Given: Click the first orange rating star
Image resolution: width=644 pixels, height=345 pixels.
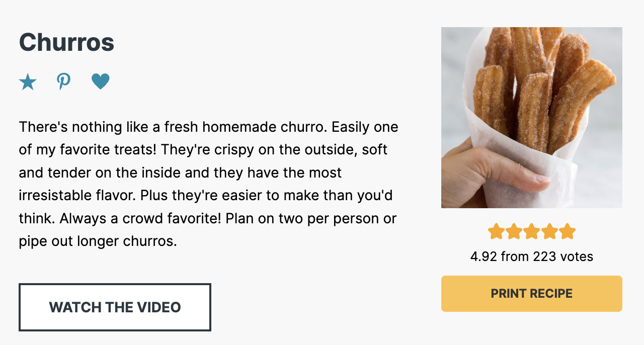Looking at the screenshot, I should (x=496, y=232).
